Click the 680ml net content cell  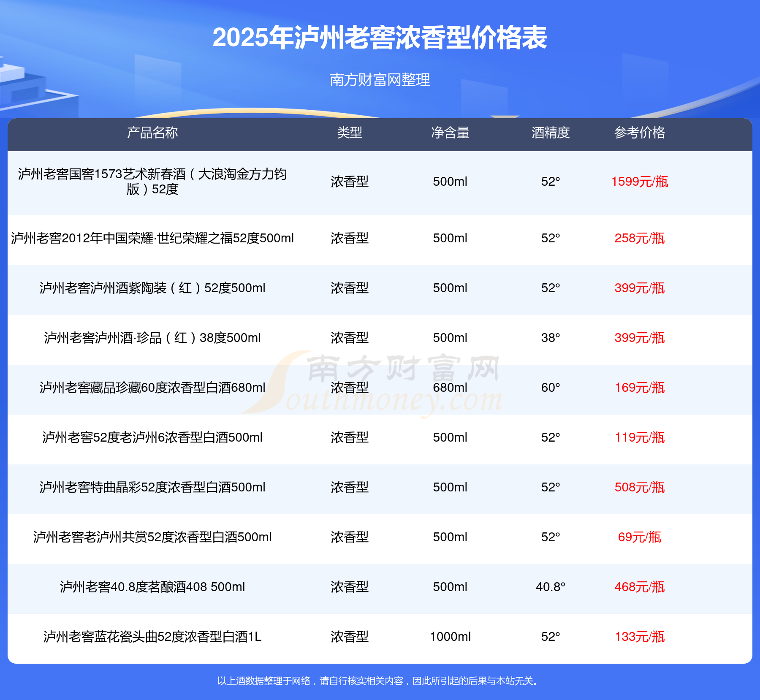450,388
